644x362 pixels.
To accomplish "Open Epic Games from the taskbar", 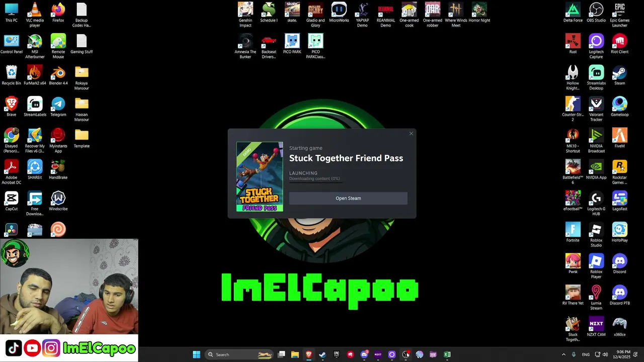I will click(x=337, y=354).
